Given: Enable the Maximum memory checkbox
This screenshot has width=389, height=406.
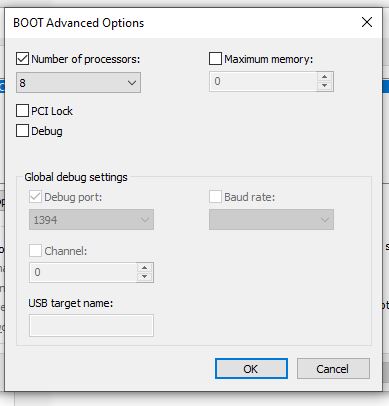Looking at the screenshot, I should tap(215, 59).
